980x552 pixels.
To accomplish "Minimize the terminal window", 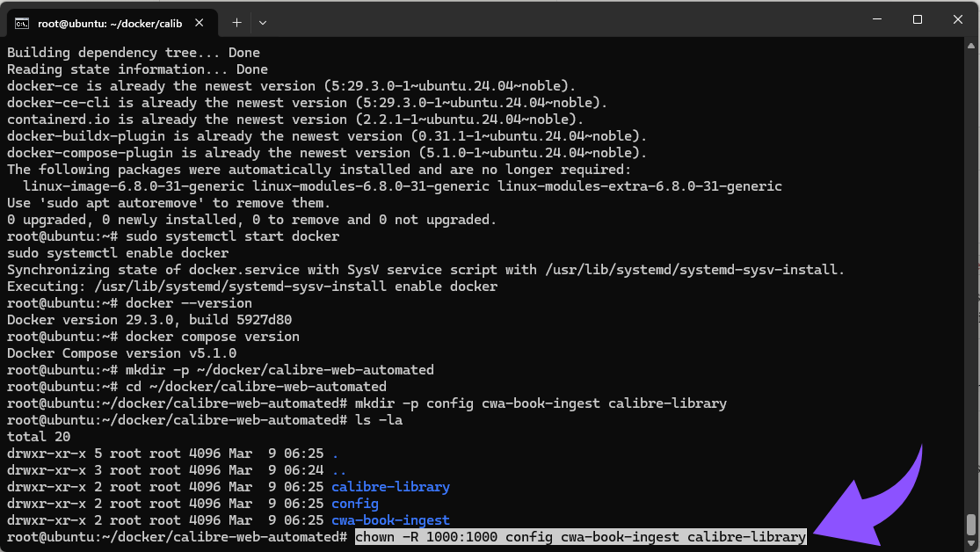I will 875,19.
